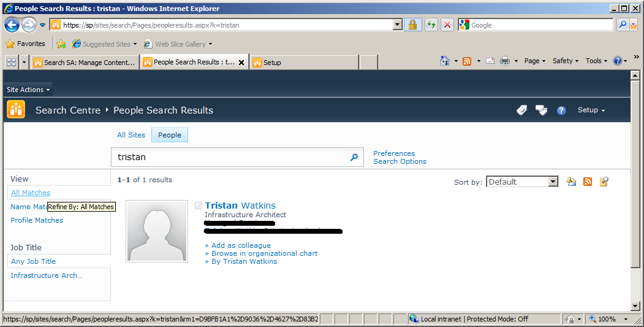Click the page's vertical scrollbar down arrow
644x327 pixels.
tap(635, 306)
